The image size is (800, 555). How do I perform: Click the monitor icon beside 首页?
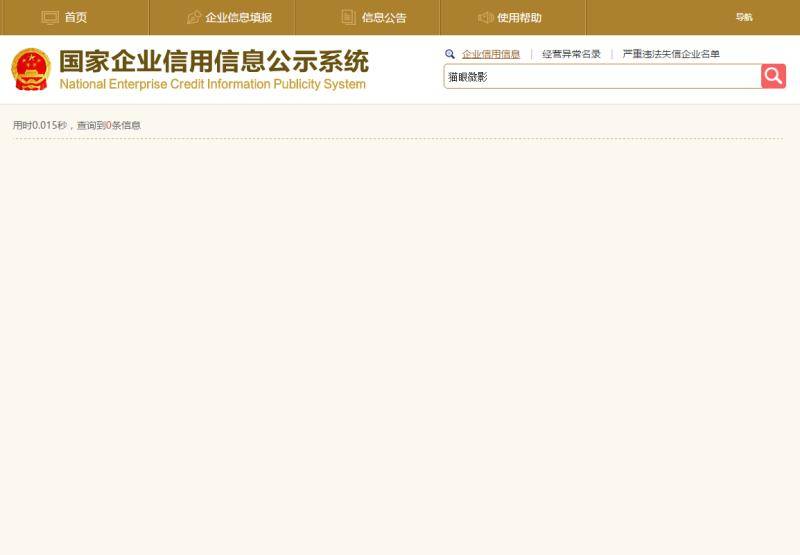(x=50, y=17)
